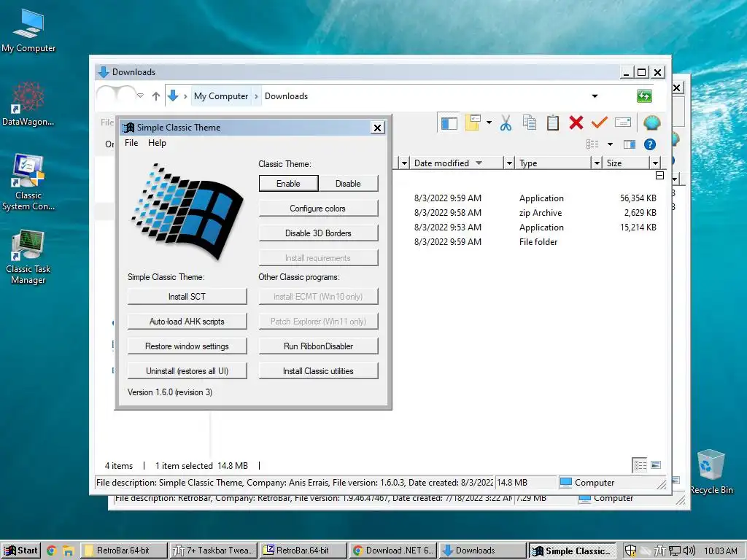The height and width of the screenshot is (560, 747).
Task: Open the Size column filter dropdown
Action: (x=656, y=163)
